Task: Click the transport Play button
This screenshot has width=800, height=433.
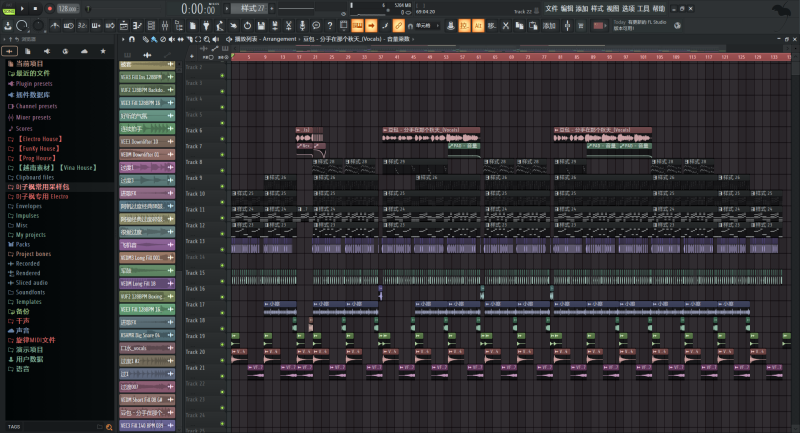Action: pyautogui.click(x=22, y=9)
